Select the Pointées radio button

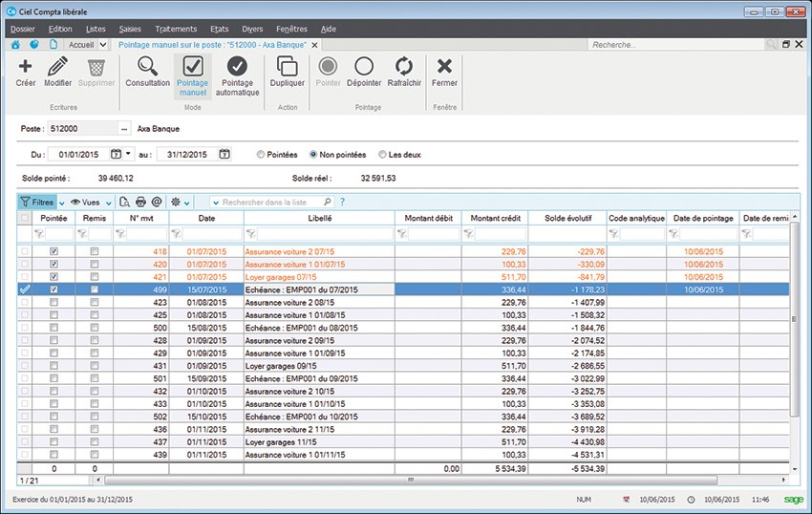click(261, 155)
